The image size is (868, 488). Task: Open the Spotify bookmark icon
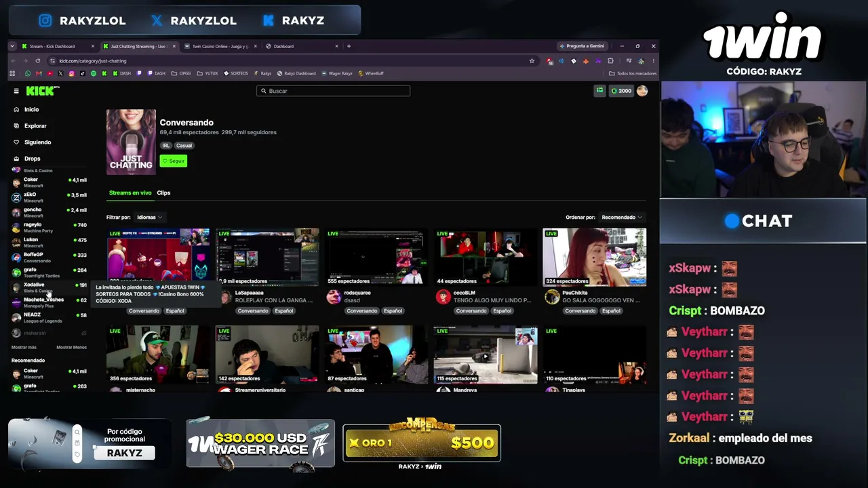point(94,73)
